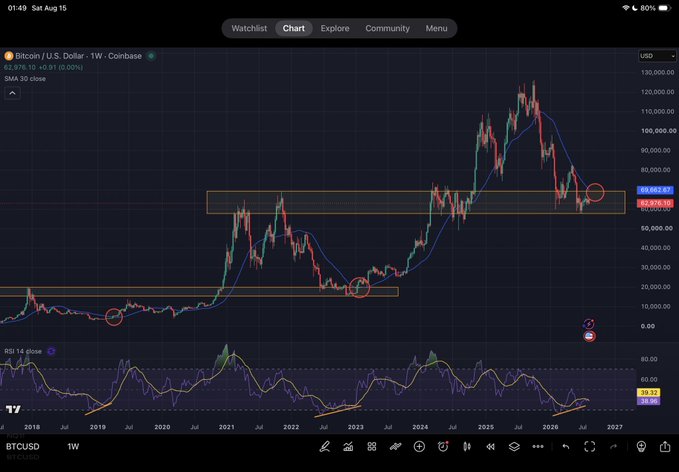The height and width of the screenshot is (472, 679).
Task: Open the Menu tab
Action: [x=436, y=28]
